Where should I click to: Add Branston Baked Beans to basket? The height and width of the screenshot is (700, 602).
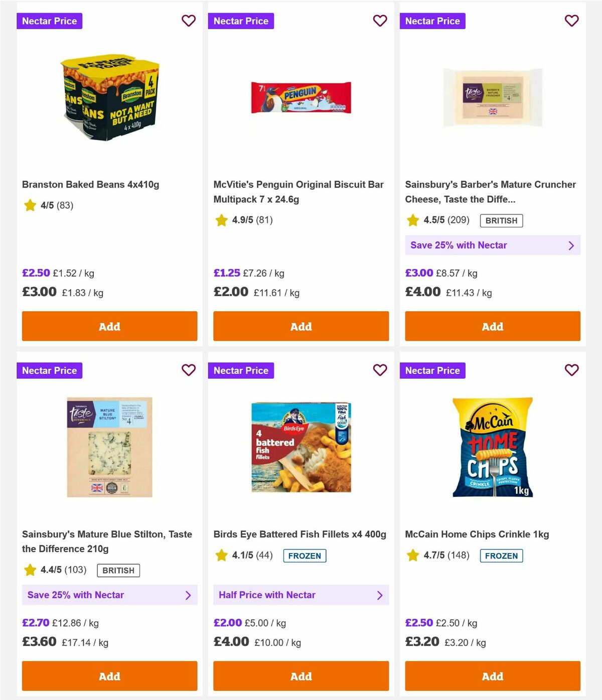[109, 326]
